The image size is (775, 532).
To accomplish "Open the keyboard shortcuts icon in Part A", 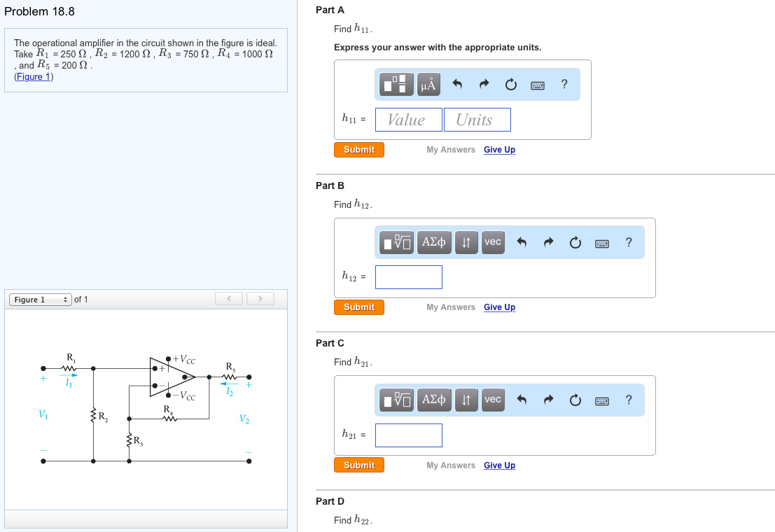I will [538, 84].
